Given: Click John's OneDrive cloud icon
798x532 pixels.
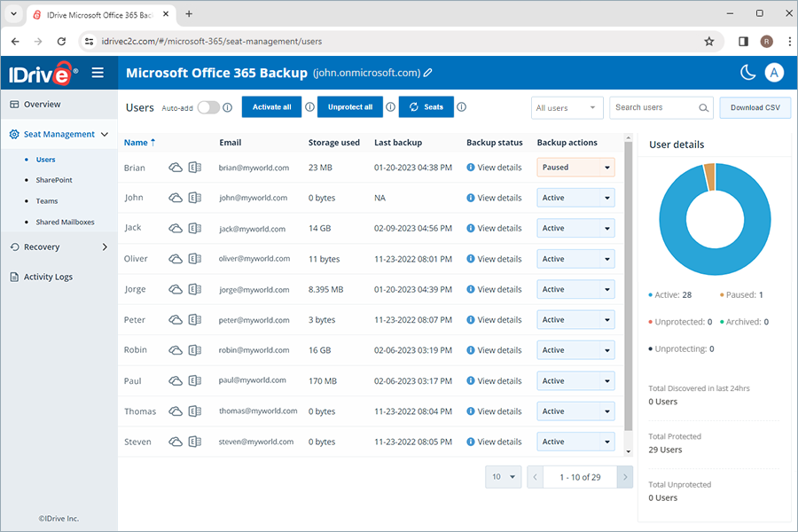Looking at the screenshot, I should coord(176,198).
